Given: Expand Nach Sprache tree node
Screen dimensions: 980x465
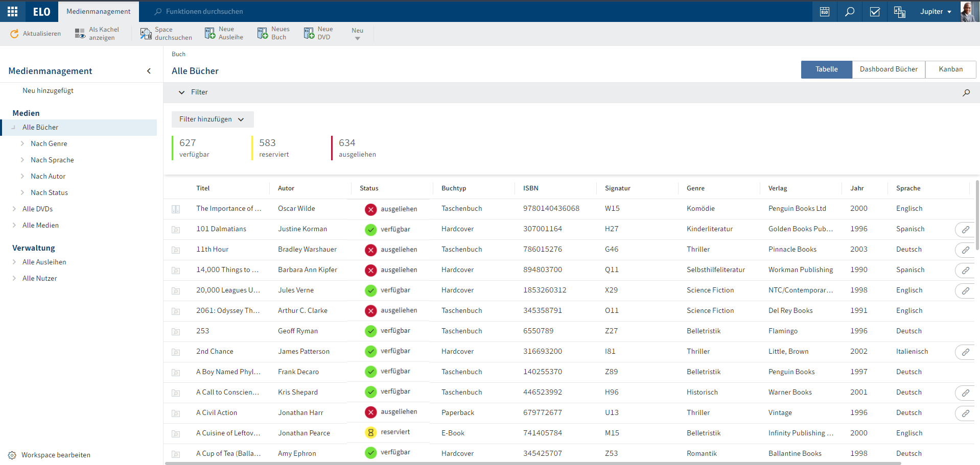Looking at the screenshot, I should (x=22, y=160).
